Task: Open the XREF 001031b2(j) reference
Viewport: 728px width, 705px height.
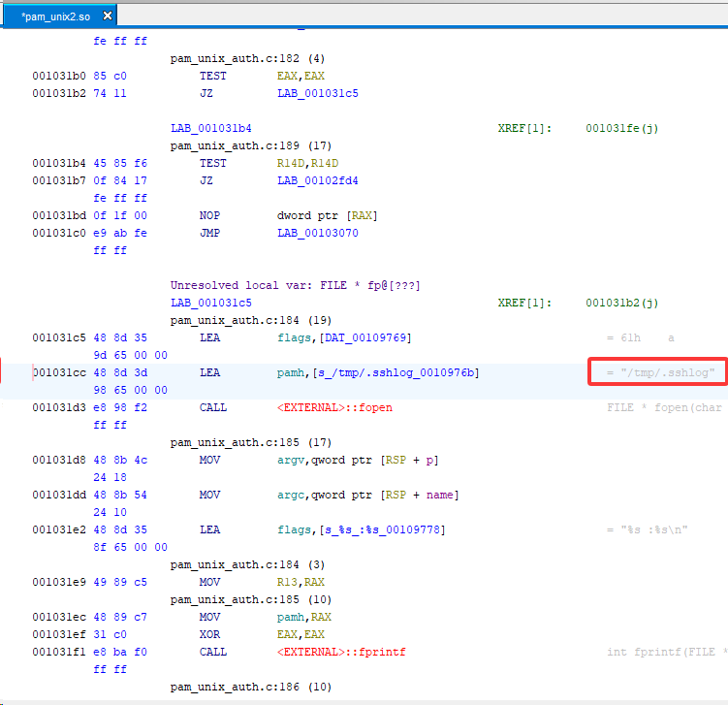Action: [622, 303]
